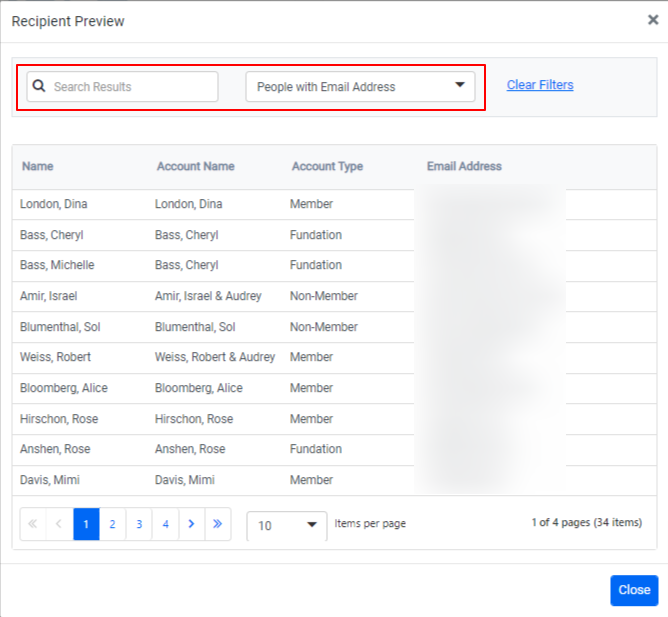Go to next page arrow
This screenshot has width=668, height=617.
192,524
